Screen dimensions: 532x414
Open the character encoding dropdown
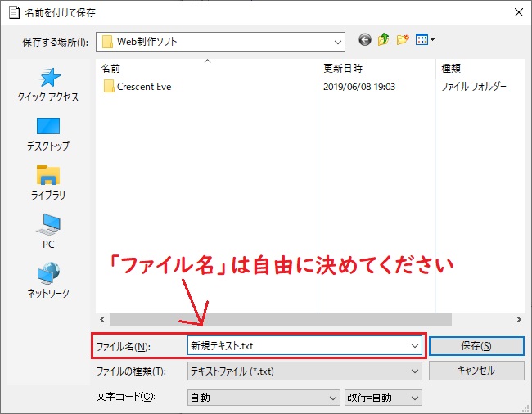point(332,398)
